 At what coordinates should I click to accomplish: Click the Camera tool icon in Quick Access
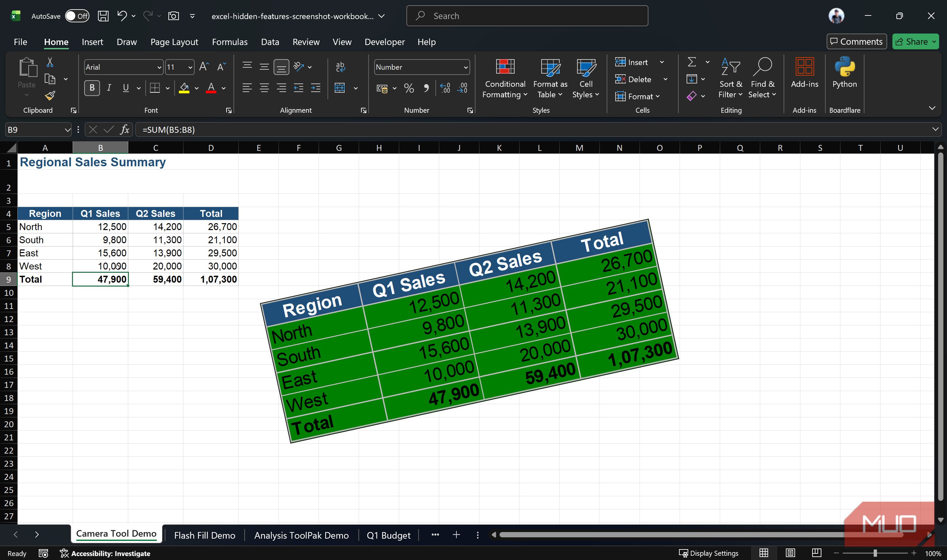coord(174,16)
